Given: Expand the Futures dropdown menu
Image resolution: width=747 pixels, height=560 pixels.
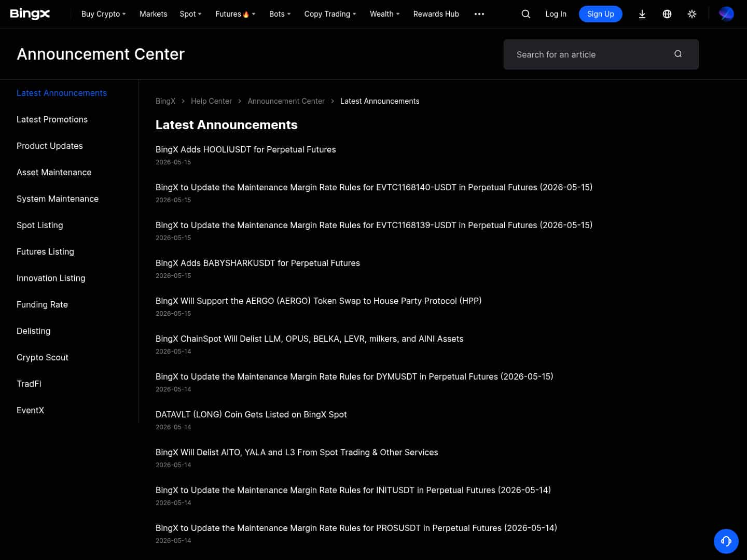Looking at the screenshot, I should tap(236, 14).
